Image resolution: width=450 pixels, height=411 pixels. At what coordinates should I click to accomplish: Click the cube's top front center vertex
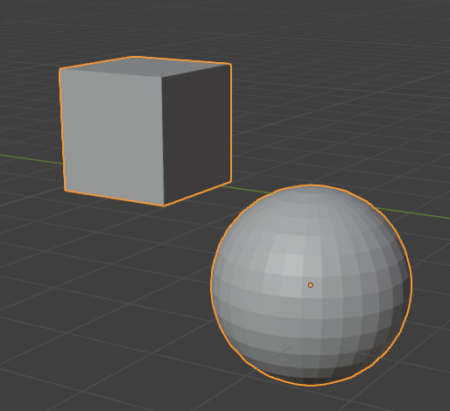[x=162, y=77]
